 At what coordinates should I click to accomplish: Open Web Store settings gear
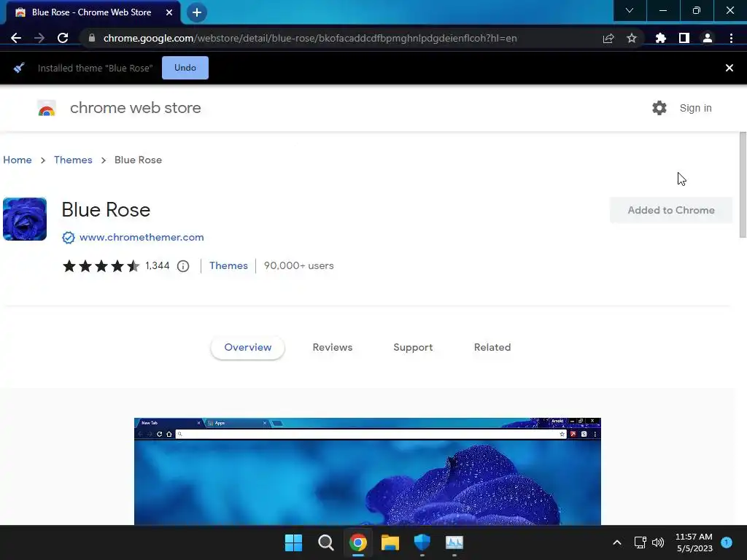tap(659, 108)
